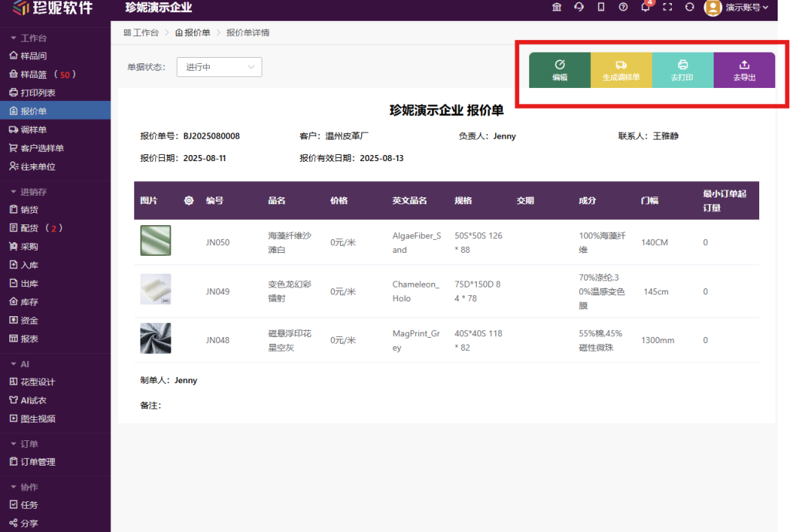Open column settings gear in table header
The width and height of the screenshot is (790, 532).
pyautogui.click(x=188, y=200)
